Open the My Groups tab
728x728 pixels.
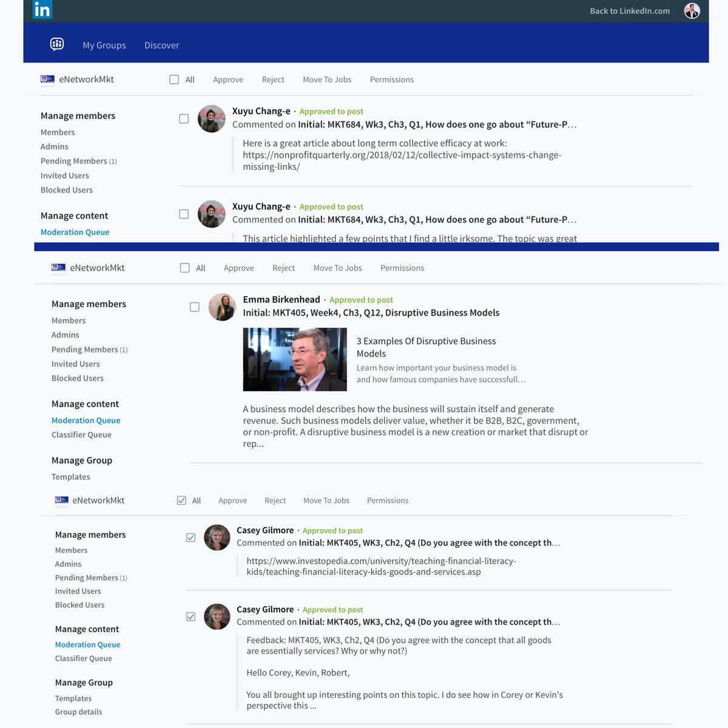tap(104, 45)
